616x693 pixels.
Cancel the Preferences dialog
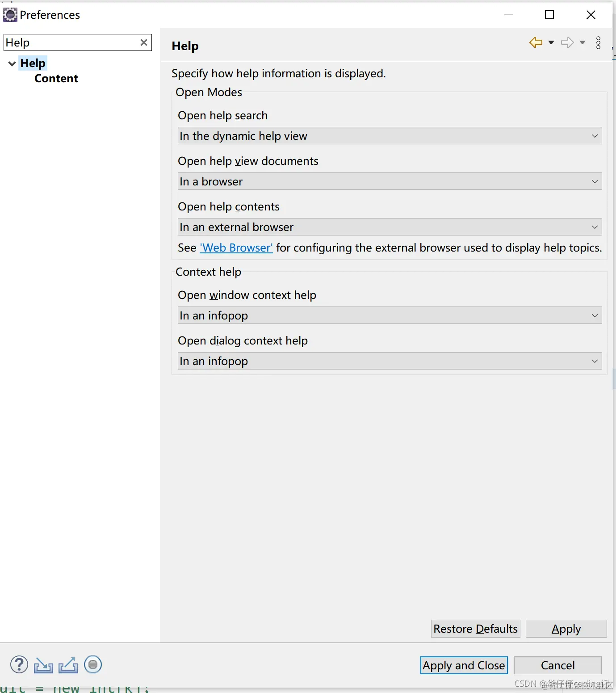point(558,665)
